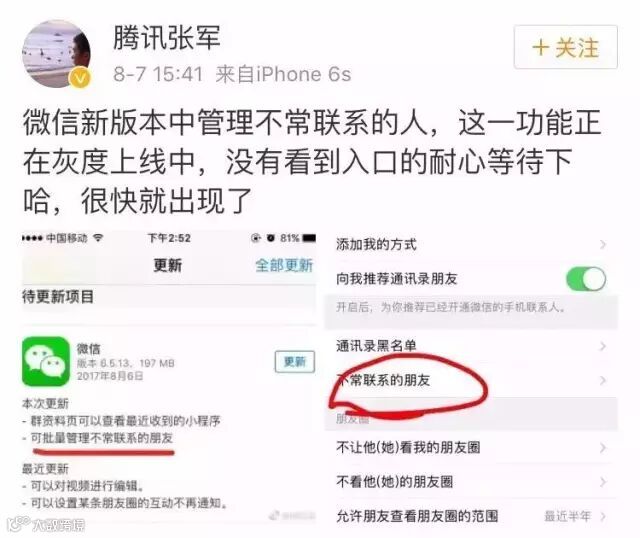Click the + 关注 follow button
Screen dimensions: 640x538
click(x=566, y=47)
